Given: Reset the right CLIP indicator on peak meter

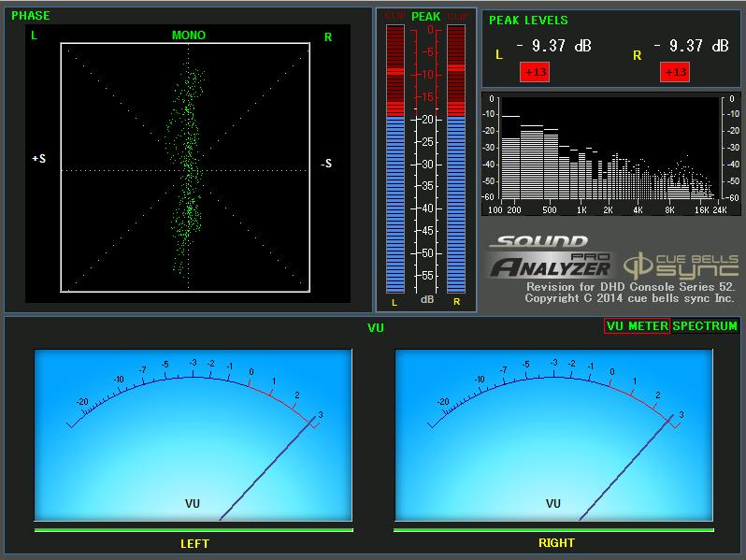Looking at the screenshot, I should [456, 16].
